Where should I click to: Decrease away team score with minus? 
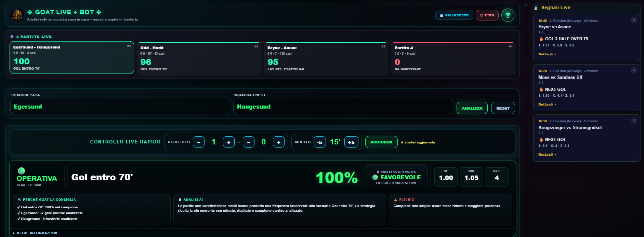(x=249, y=142)
